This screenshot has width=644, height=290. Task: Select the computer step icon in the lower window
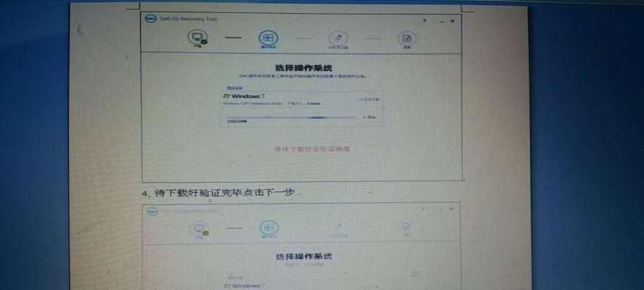click(199, 228)
